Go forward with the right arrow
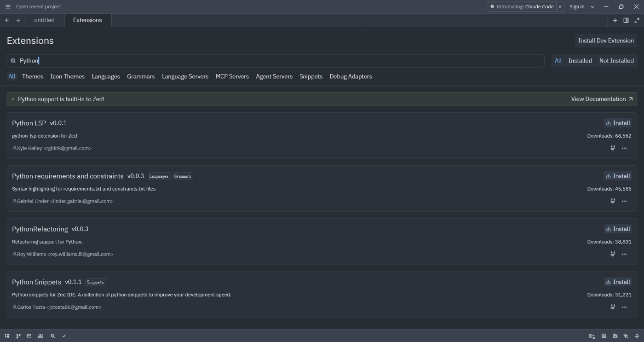This screenshot has width=644, height=342. coord(18,20)
